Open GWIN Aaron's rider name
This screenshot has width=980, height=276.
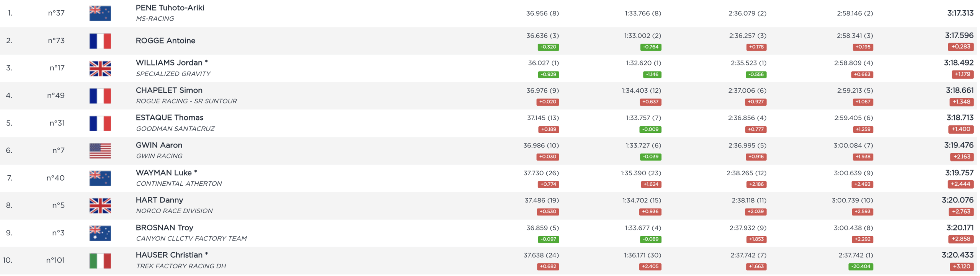pos(159,145)
